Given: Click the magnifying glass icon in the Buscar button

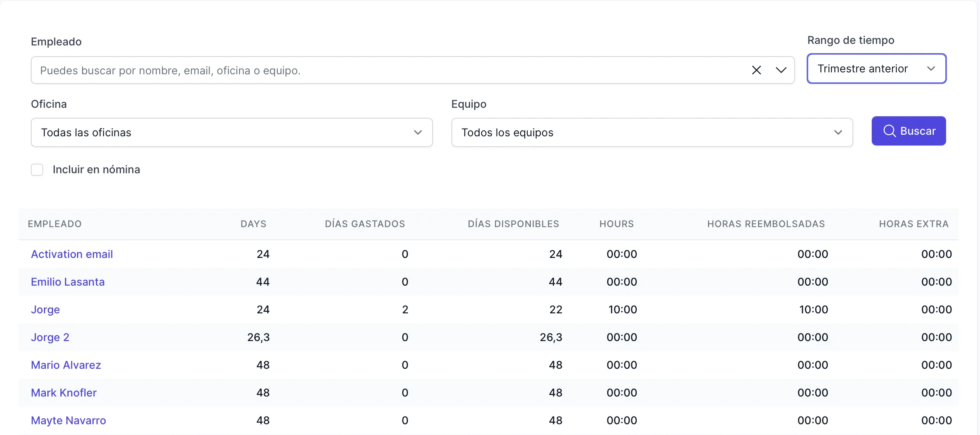Looking at the screenshot, I should point(889,131).
